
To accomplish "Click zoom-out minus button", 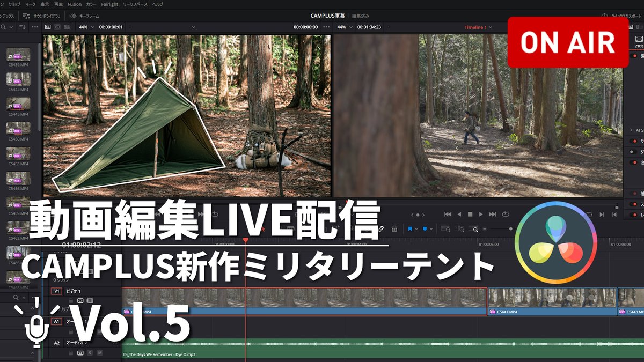I will (x=485, y=229).
